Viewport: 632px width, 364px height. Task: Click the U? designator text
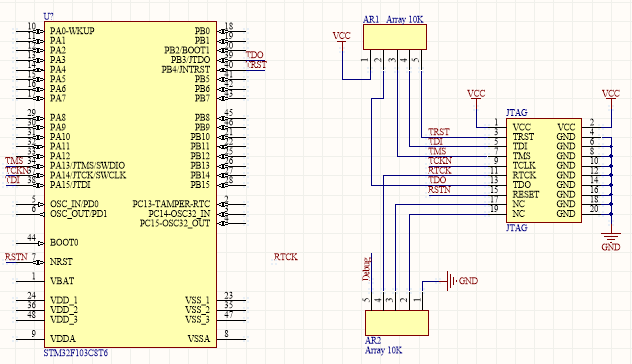pos(48,17)
